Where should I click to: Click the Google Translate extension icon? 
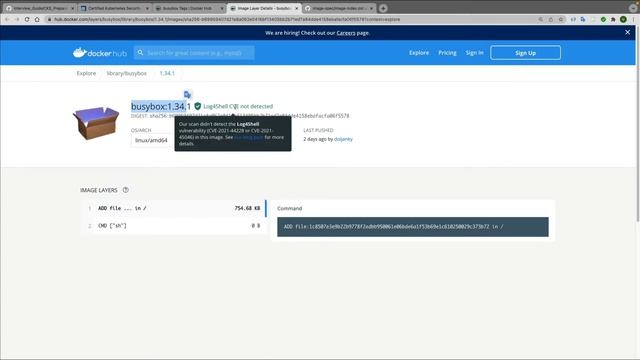coord(583,19)
